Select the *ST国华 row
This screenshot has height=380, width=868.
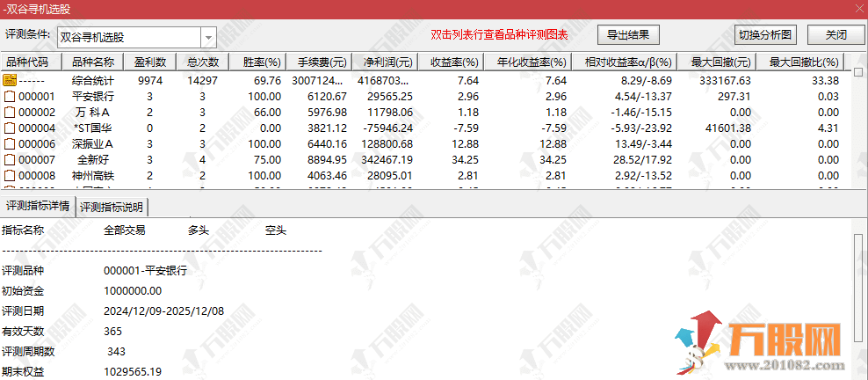[423, 128]
